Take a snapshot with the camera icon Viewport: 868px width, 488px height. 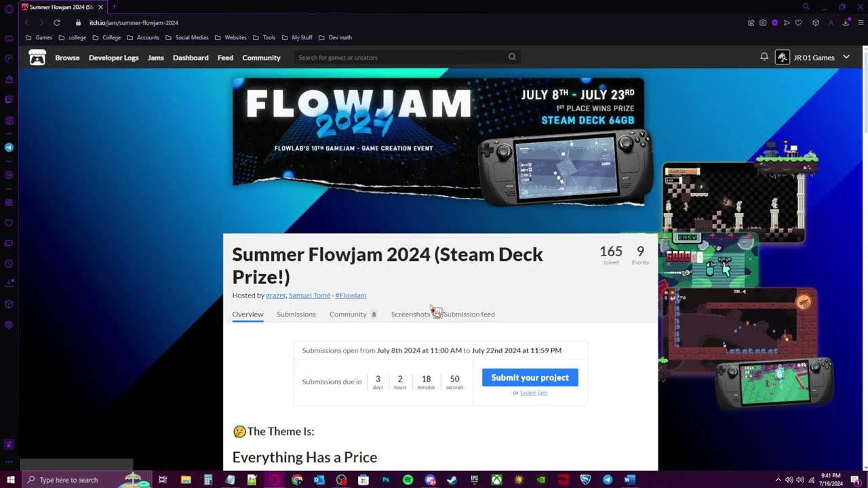(763, 22)
